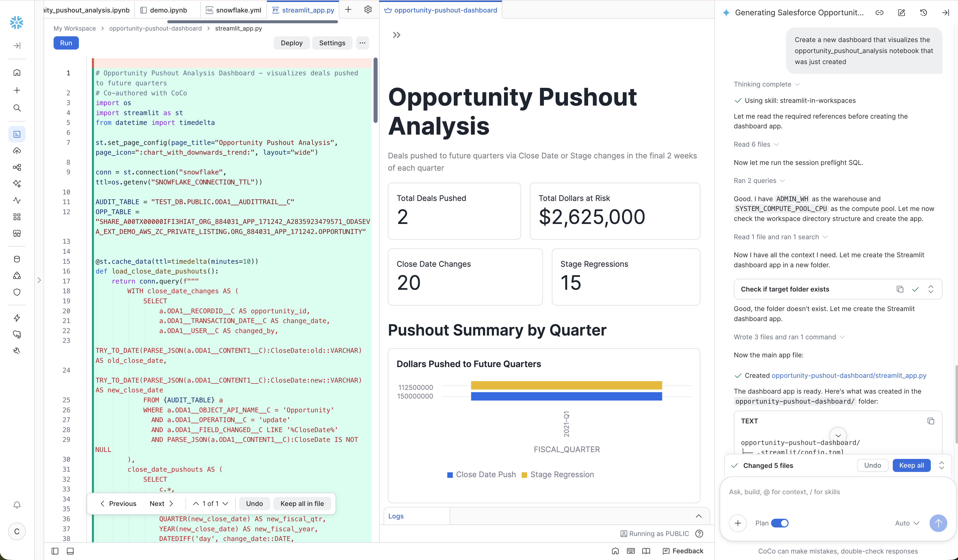Open the activity Monitoring icon in sidebar
The height and width of the screenshot is (560, 958).
tap(17, 200)
